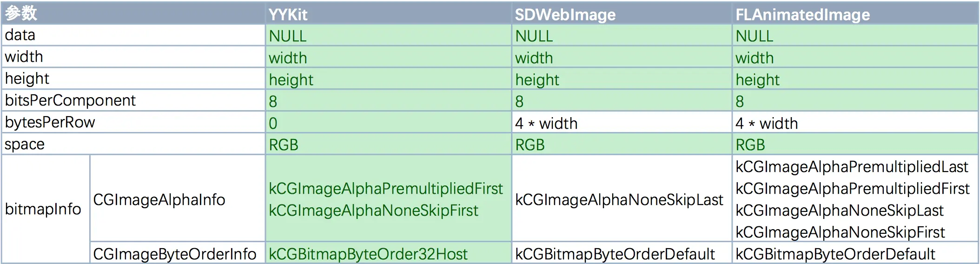Click kCGImageAlphaPremultipliedLast in FLAnimatedImage column
The image size is (980, 264).
[x=852, y=166]
